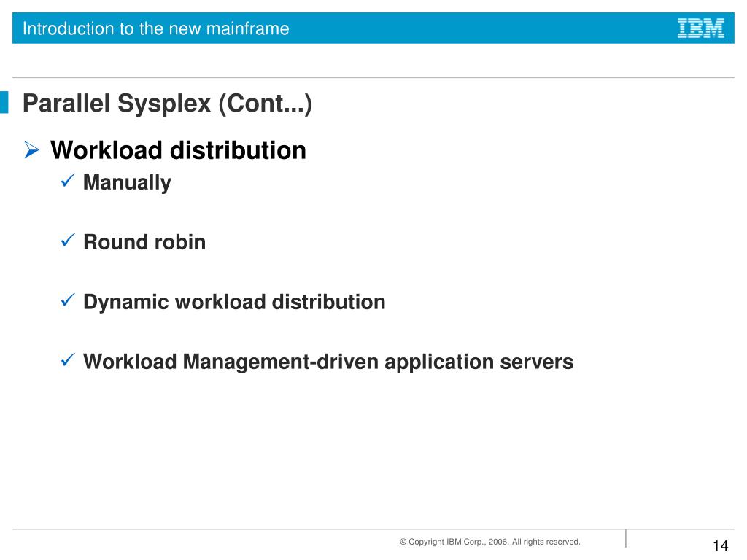
Task: Click the checkmark next to Manually
Action: click(x=68, y=181)
